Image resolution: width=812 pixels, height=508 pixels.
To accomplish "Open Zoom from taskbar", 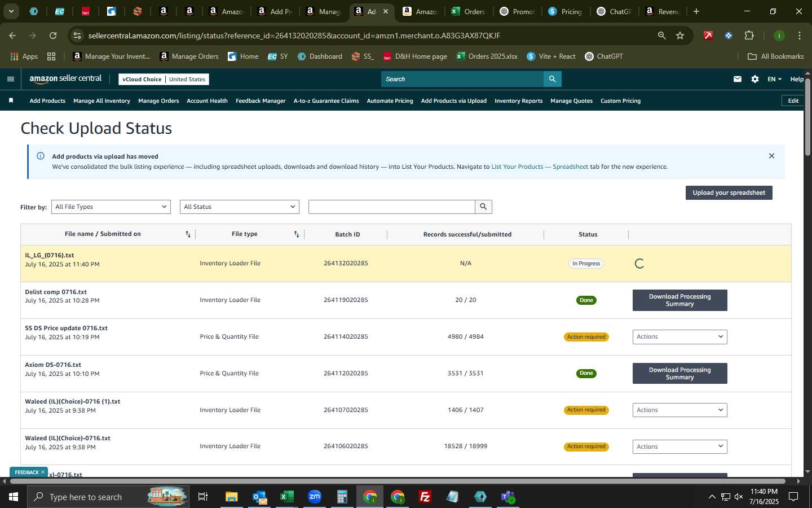I will pos(315,497).
